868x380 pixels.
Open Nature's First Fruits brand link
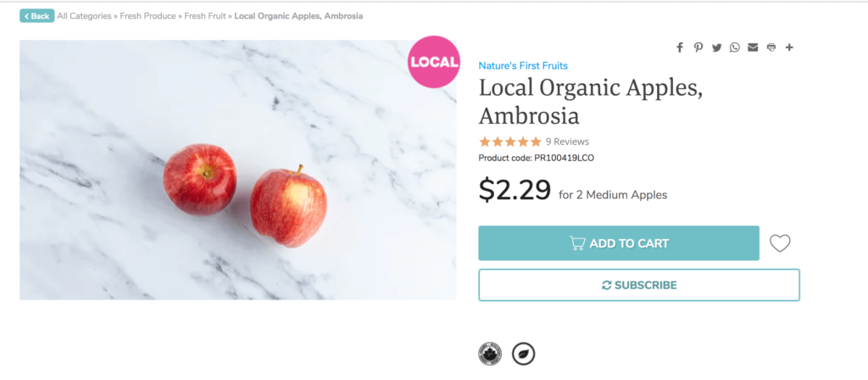pyautogui.click(x=523, y=66)
